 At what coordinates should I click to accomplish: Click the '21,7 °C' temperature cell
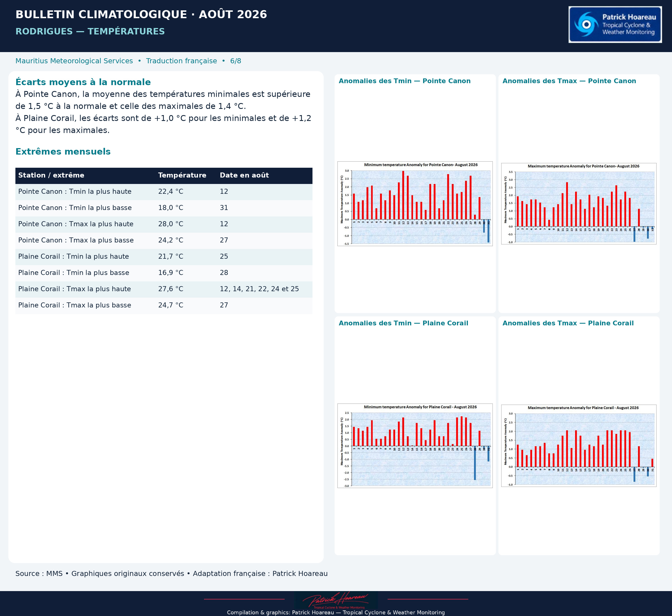171,257
